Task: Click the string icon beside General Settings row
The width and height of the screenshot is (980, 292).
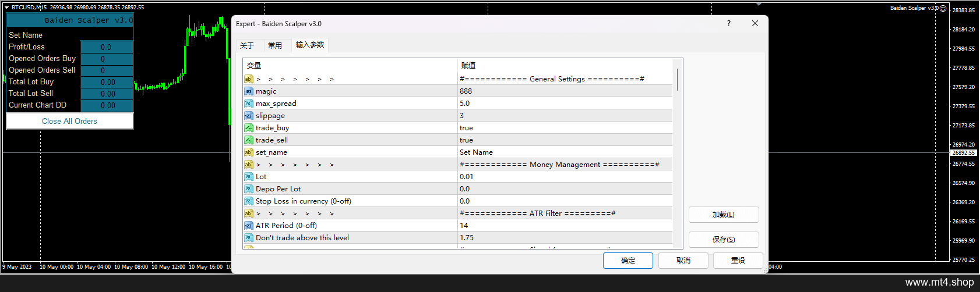Action: pyautogui.click(x=249, y=79)
